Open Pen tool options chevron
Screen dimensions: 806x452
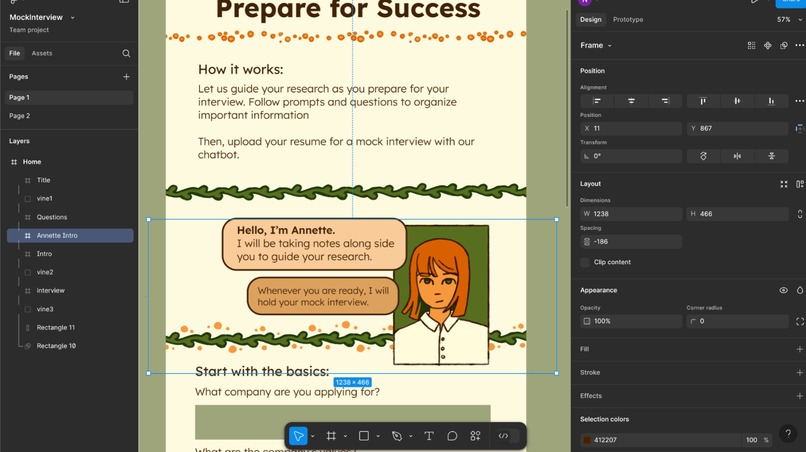click(x=410, y=436)
